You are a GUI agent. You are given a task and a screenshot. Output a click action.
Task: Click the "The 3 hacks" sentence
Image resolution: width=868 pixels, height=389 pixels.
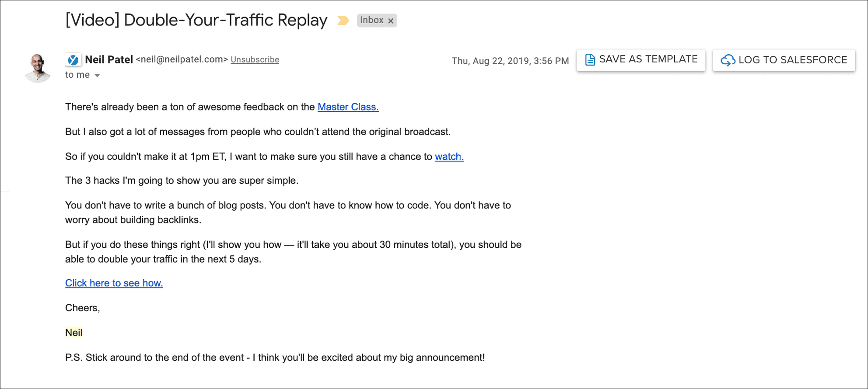pos(182,181)
